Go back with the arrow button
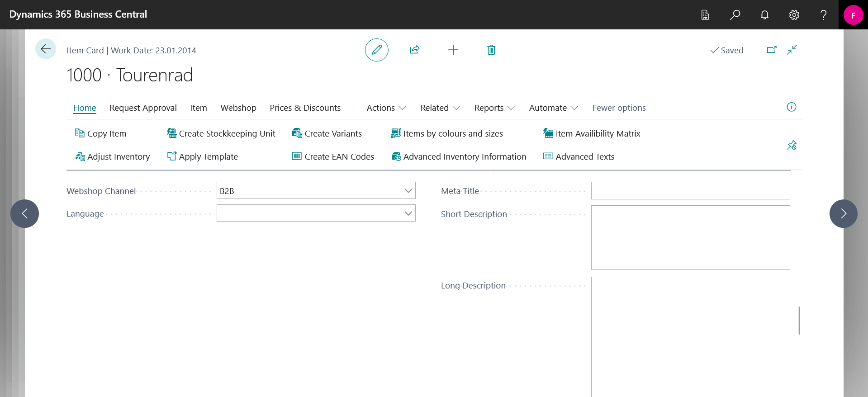Viewport: 868px width, 397px height. (46, 49)
